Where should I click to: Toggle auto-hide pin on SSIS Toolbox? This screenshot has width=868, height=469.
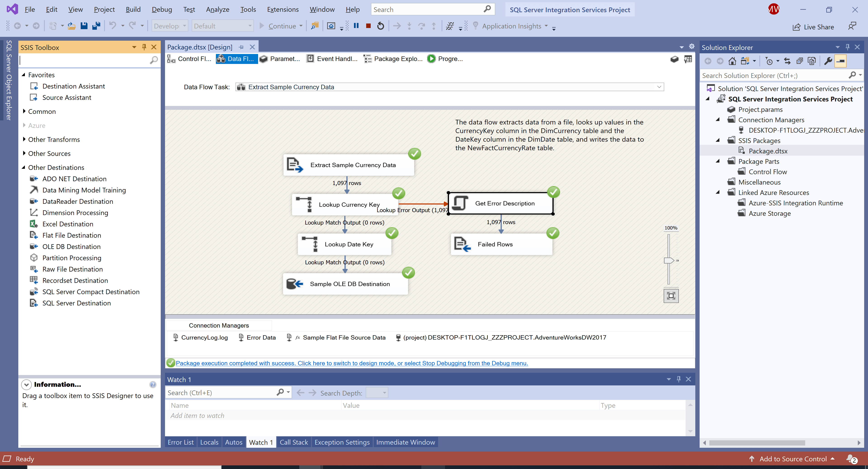[144, 47]
